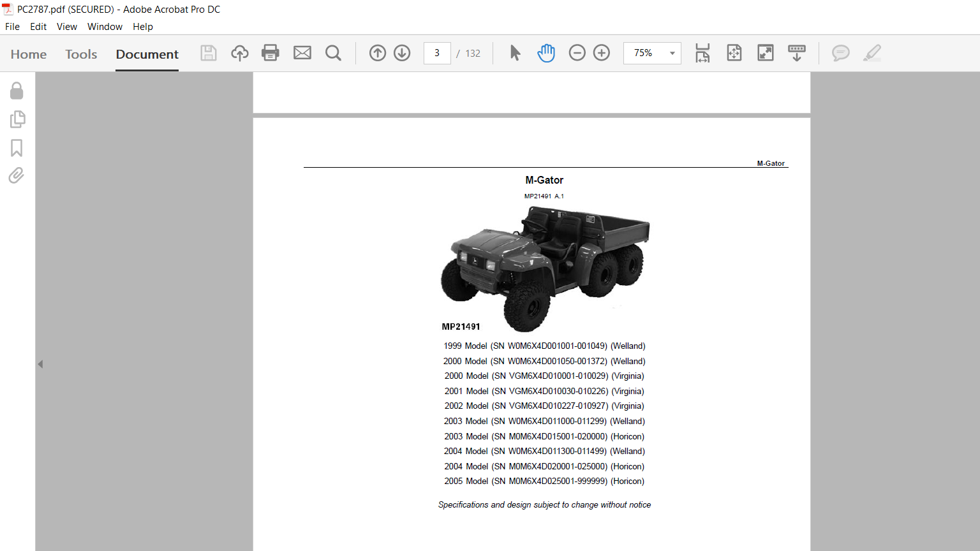
Task: Click the page number input field
Action: (x=437, y=53)
